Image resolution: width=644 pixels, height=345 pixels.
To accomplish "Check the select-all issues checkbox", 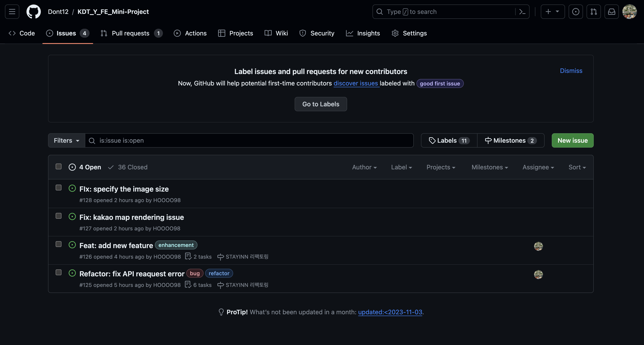I will [x=59, y=166].
